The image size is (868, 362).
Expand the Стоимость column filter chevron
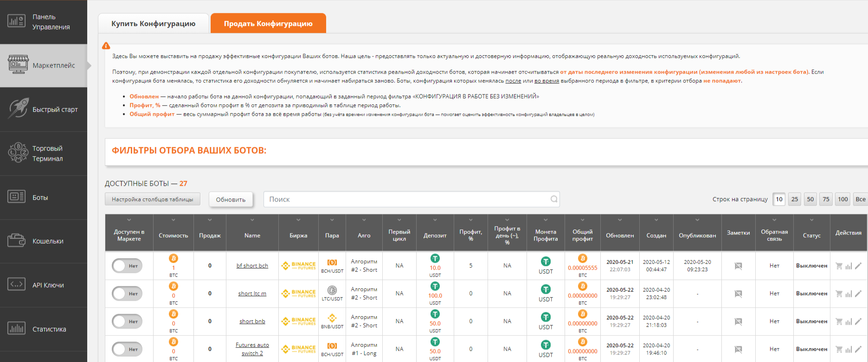(x=174, y=220)
